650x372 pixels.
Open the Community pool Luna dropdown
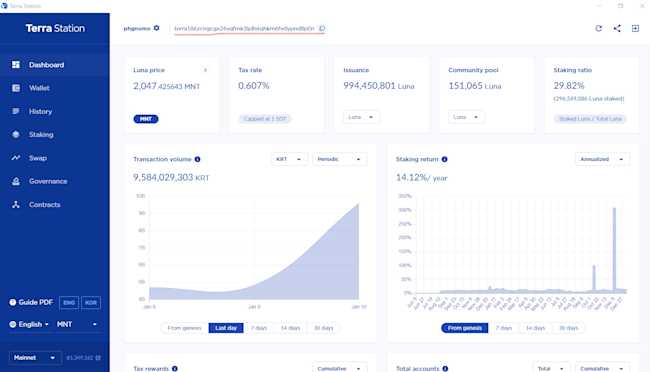point(466,117)
